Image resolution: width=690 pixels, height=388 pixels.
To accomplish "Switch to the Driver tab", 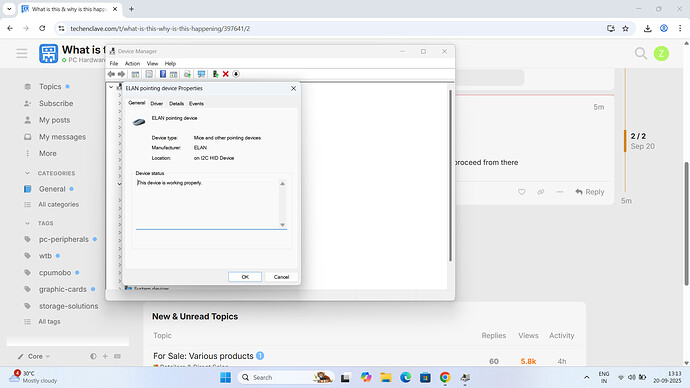I will coord(157,103).
